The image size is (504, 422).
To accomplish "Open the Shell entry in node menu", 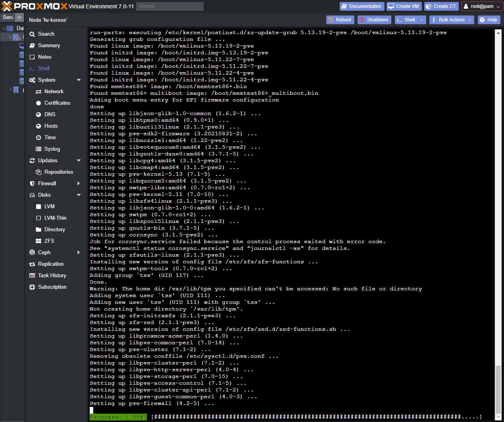I will [x=44, y=69].
